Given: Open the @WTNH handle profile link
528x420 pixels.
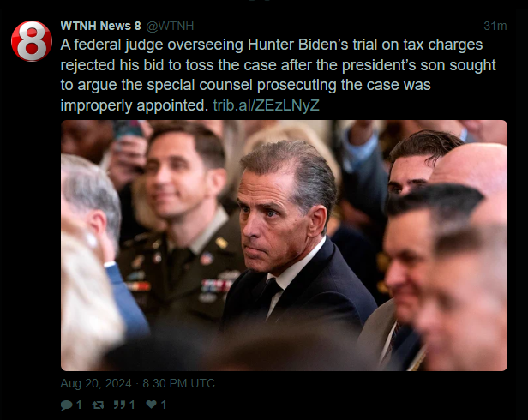Looking at the screenshot, I should pyautogui.click(x=170, y=27).
